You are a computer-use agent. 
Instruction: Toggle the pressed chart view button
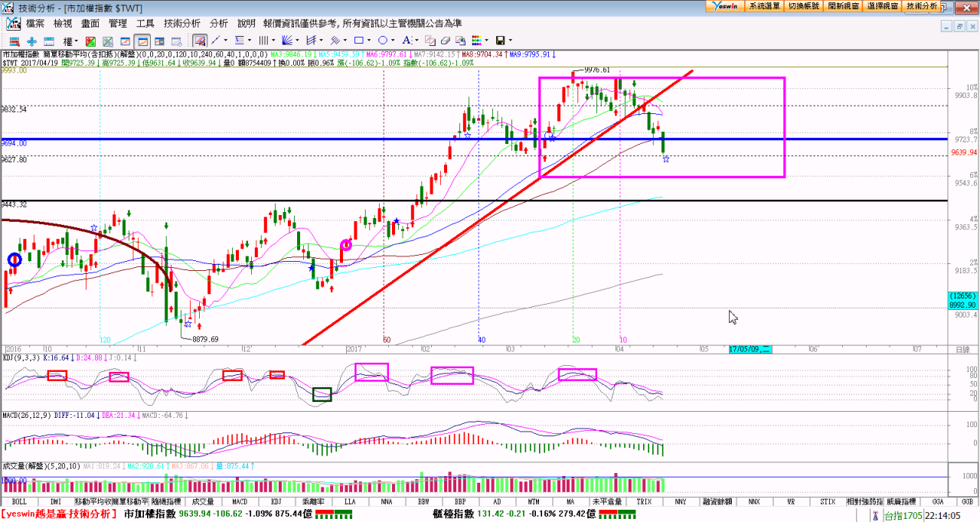[x=142, y=41]
